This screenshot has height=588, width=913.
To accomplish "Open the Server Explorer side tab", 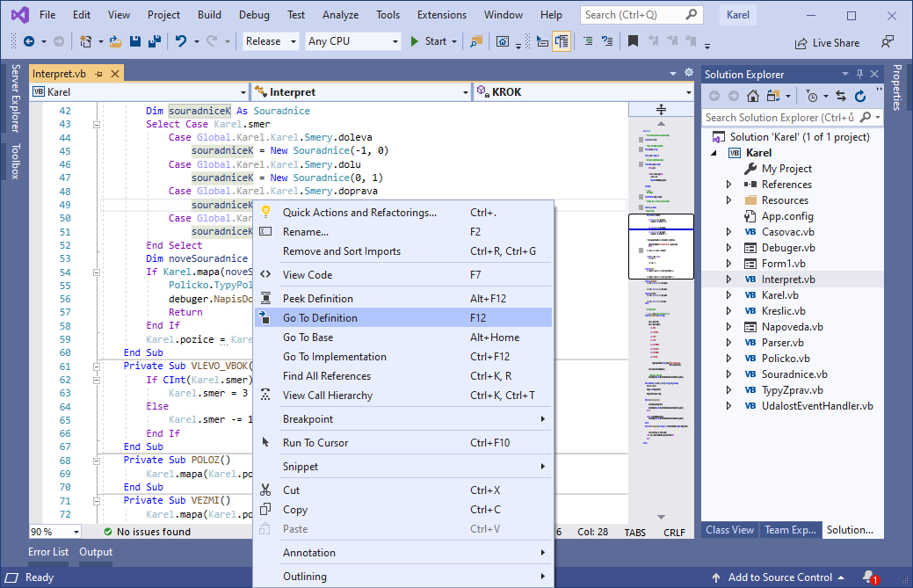I will [16, 98].
